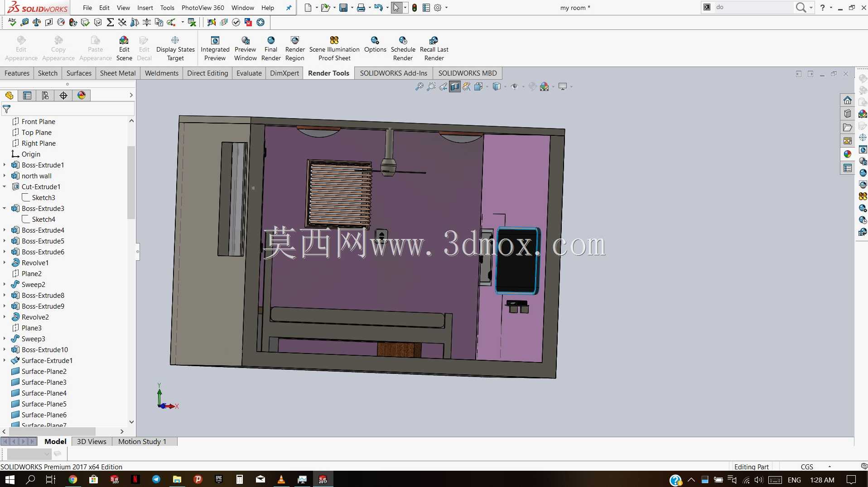The image size is (868, 487).
Task: Open the Windows Start menu
Action: click(10, 479)
